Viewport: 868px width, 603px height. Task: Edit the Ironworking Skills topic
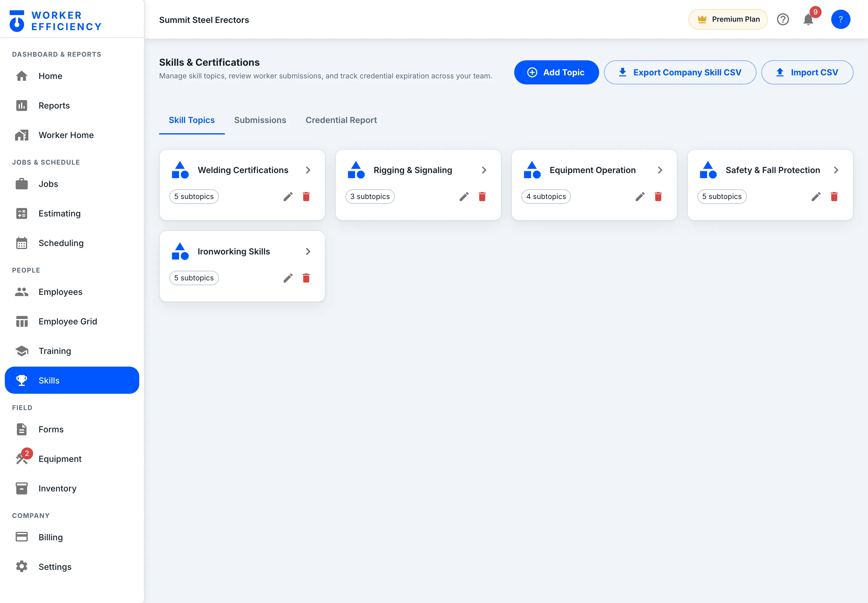click(x=288, y=278)
